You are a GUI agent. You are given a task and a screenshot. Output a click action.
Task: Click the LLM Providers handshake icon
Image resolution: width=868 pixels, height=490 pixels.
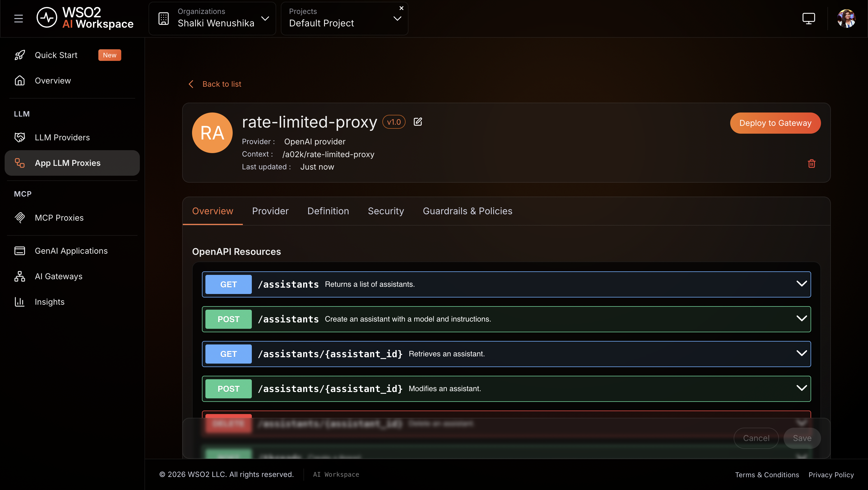pyautogui.click(x=19, y=137)
